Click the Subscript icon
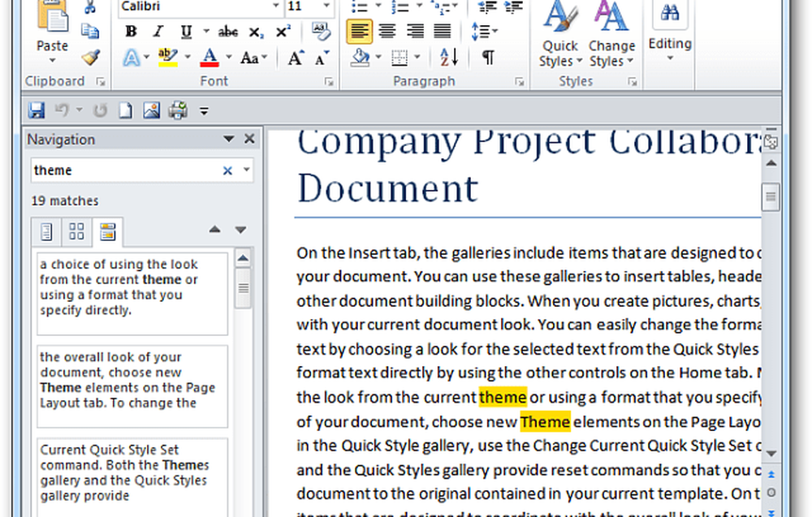Image resolution: width=812 pixels, height=517 pixels. coord(256,32)
